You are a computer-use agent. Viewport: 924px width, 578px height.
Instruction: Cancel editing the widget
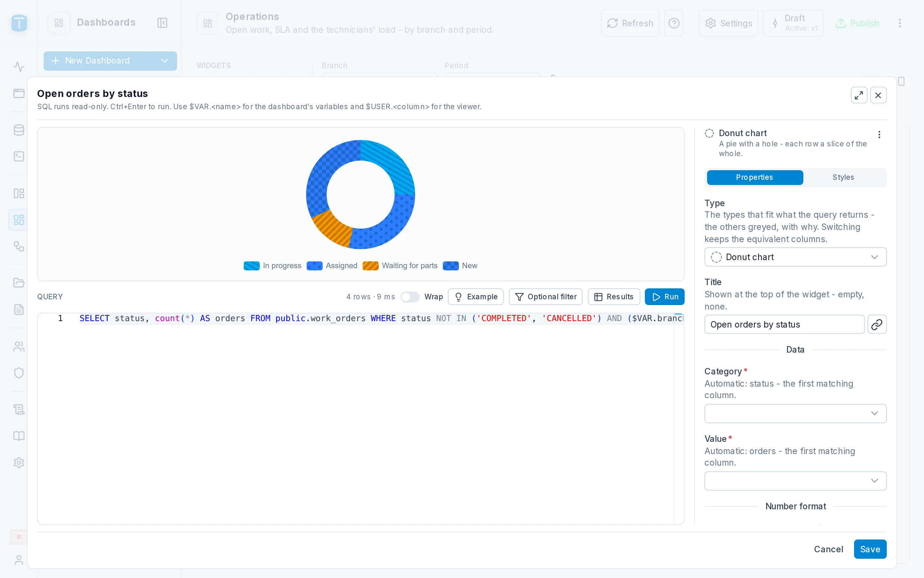[828, 549]
